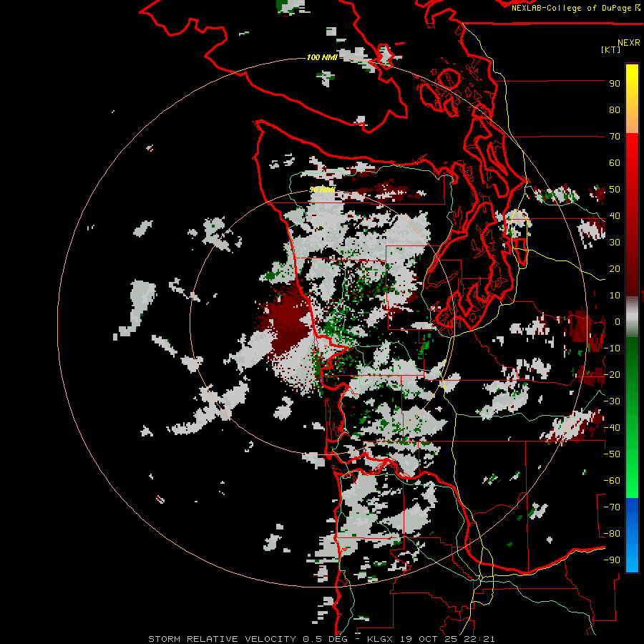Viewport: 644px width, 644px height.
Task: Select the 0 value on the velocity scale
Action: (618, 322)
